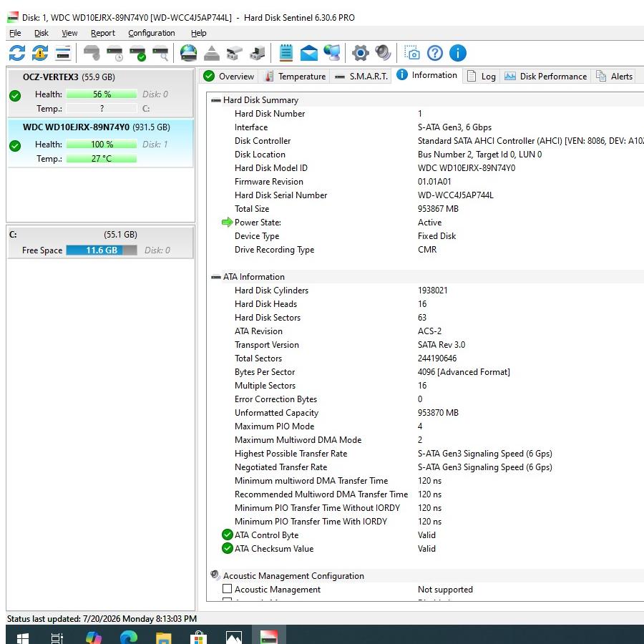Click the 100 % health bar
This screenshot has width=644, height=644.
(x=102, y=144)
